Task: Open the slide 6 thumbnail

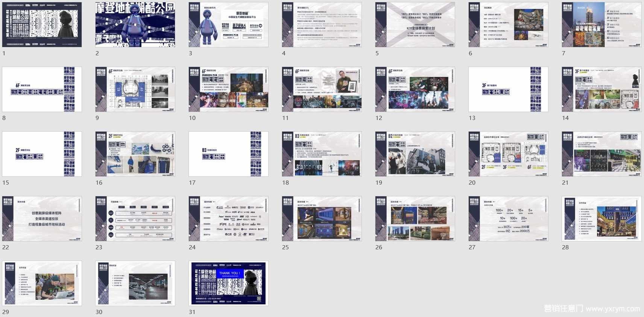Action: (509, 25)
